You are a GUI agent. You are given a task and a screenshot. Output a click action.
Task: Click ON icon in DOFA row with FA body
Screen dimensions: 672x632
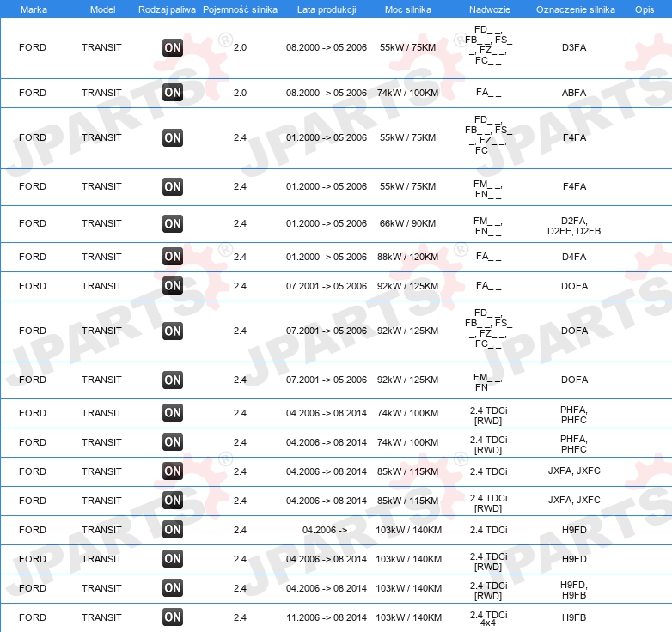[173, 286]
